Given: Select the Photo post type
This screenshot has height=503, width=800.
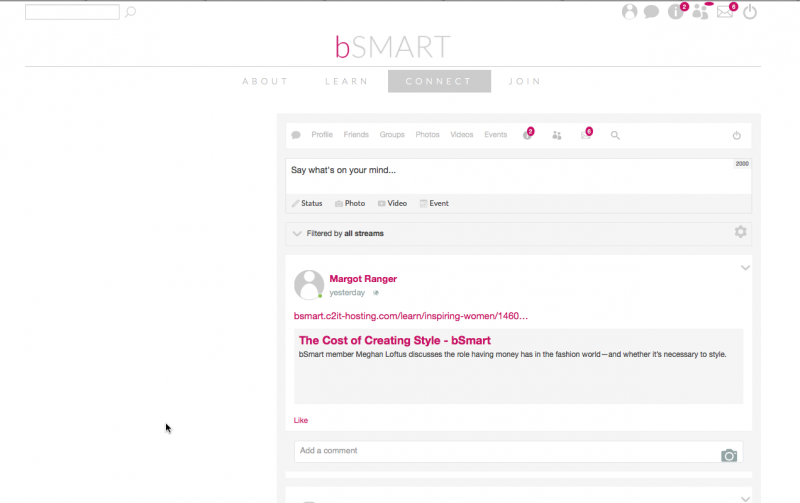Looking at the screenshot, I should coord(350,203).
